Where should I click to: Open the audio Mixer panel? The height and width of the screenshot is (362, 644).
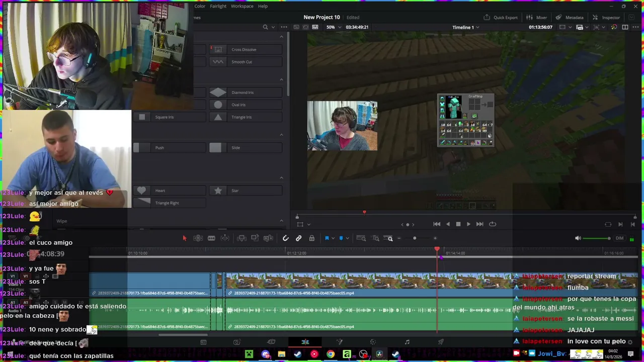(537, 18)
